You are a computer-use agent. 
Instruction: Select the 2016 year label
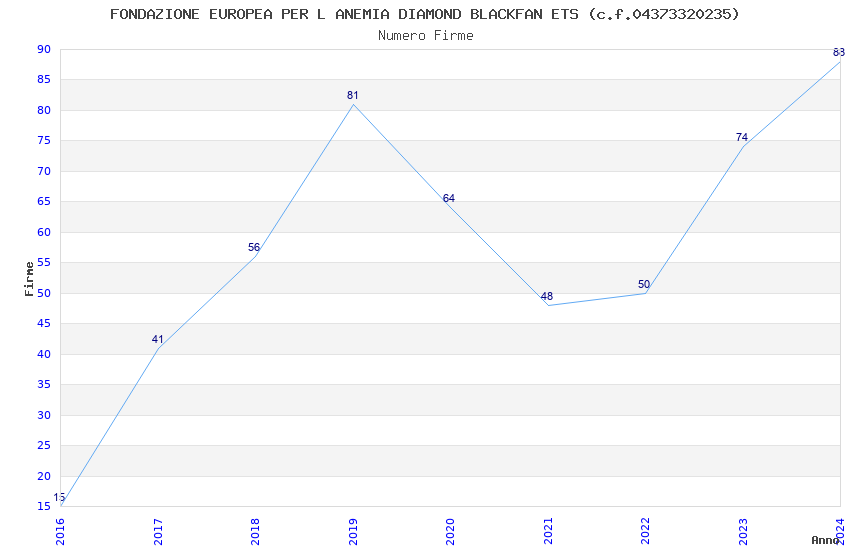(x=60, y=531)
